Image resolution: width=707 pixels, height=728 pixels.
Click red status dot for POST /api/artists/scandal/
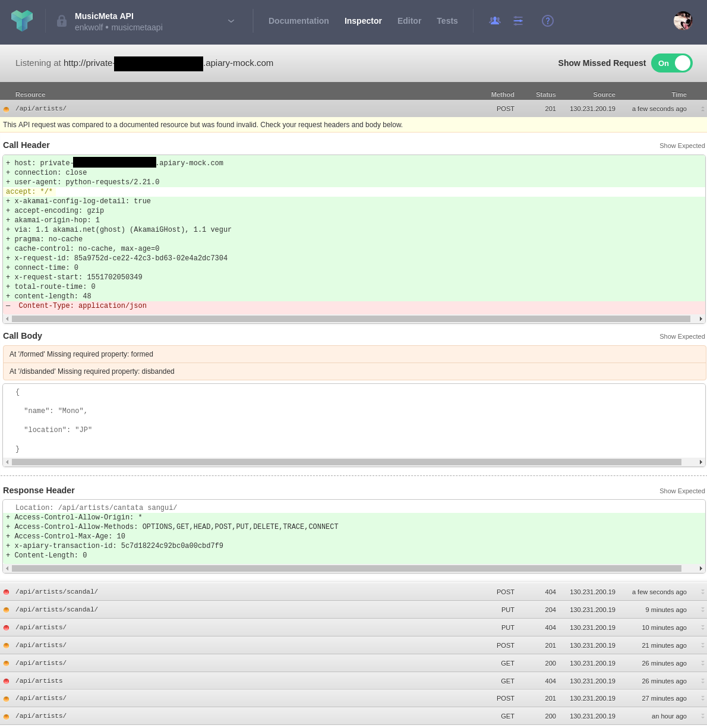pyautogui.click(x=7, y=593)
